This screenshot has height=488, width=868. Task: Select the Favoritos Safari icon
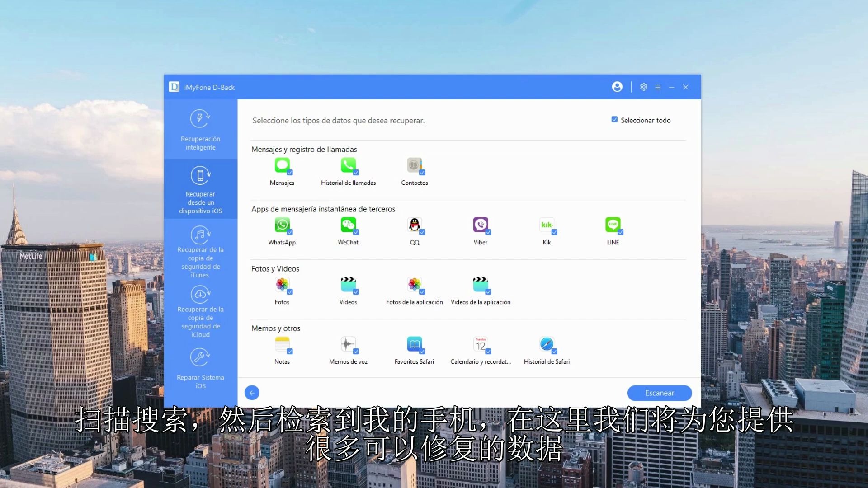point(414,344)
